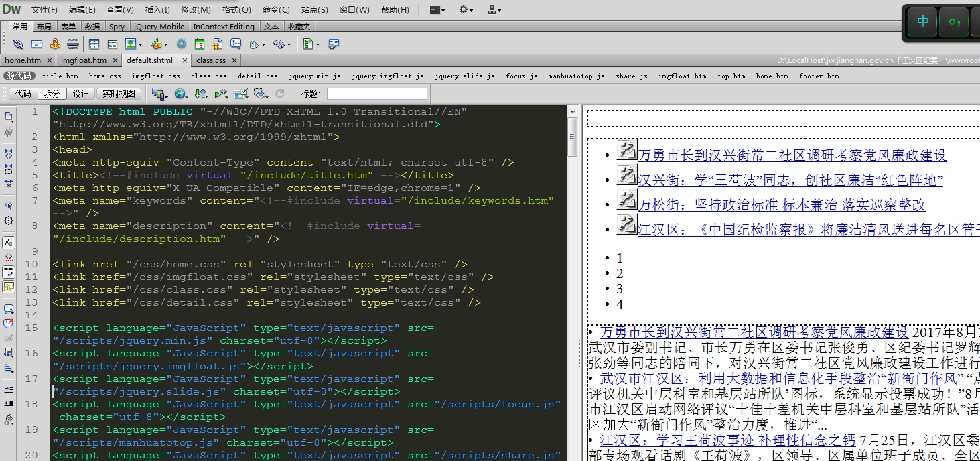This screenshot has width=980, height=461.
Task: Insert an email link
Action: pos(37,44)
